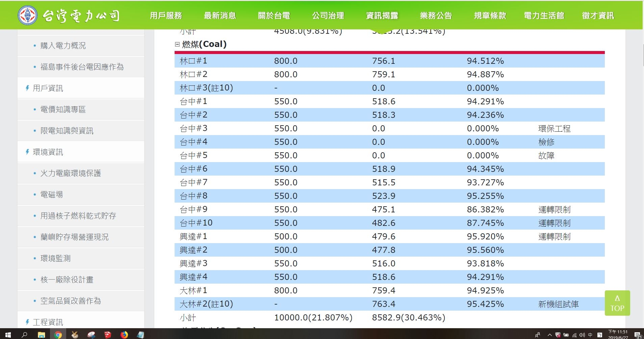
Task: Open Wi-Fi network tray icon
Action: pos(574,335)
